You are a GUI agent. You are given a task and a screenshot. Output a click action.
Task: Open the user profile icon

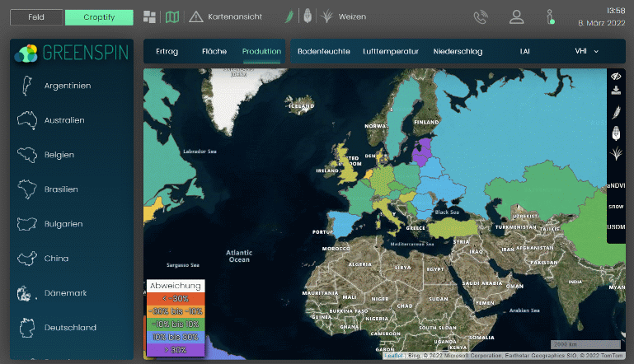click(516, 16)
